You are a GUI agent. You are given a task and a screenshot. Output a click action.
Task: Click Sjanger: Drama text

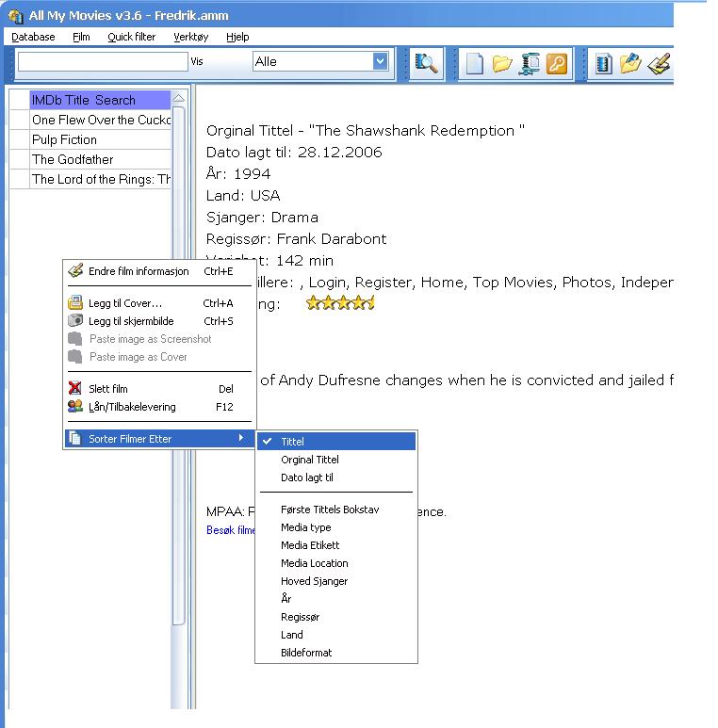click(x=262, y=218)
